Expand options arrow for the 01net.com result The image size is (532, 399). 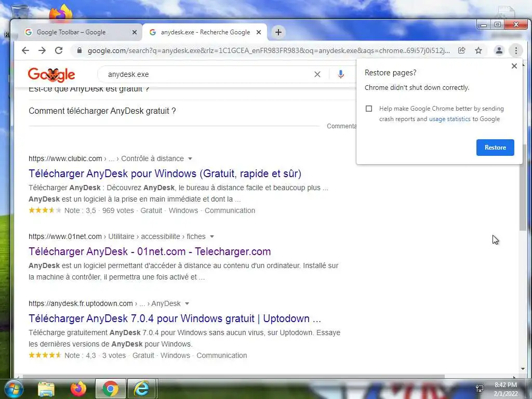(x=212, y=236)
